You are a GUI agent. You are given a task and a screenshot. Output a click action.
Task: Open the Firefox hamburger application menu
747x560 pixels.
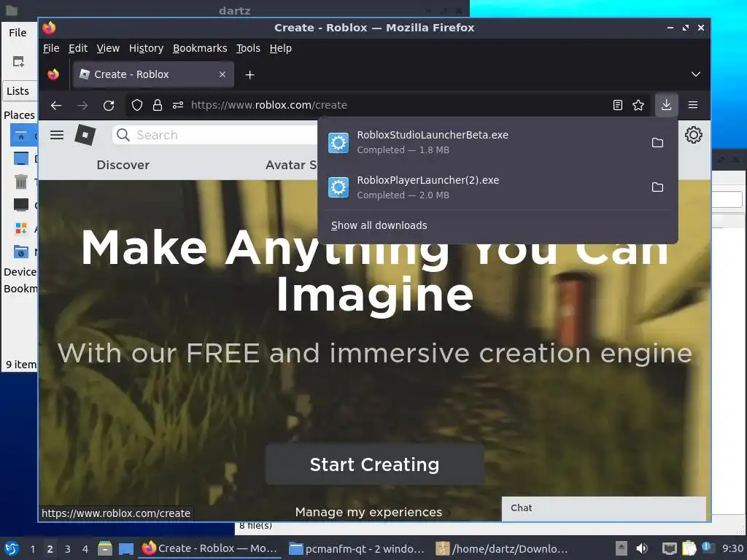pyautogui.click(x=693, y=105)
